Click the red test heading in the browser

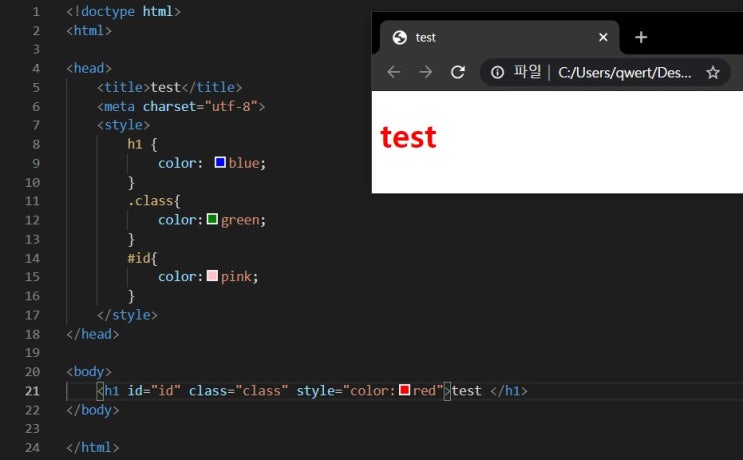408,137
